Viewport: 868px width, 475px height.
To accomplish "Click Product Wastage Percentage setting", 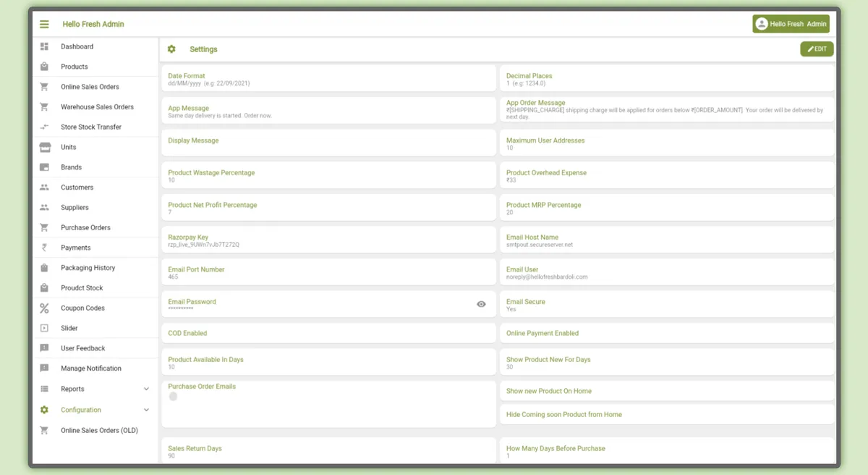I will coord(328,175).
